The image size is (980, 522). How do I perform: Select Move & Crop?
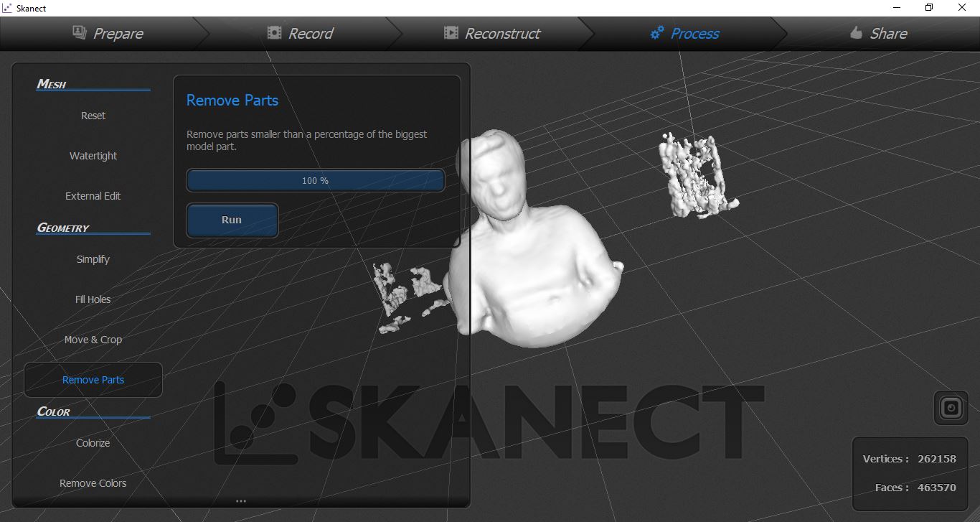(x=93, y=340)
